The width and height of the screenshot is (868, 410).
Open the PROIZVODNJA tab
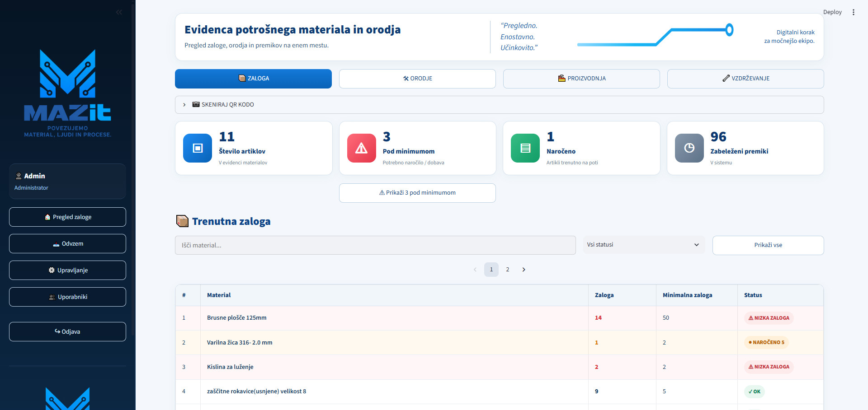(x=581, y=79)
